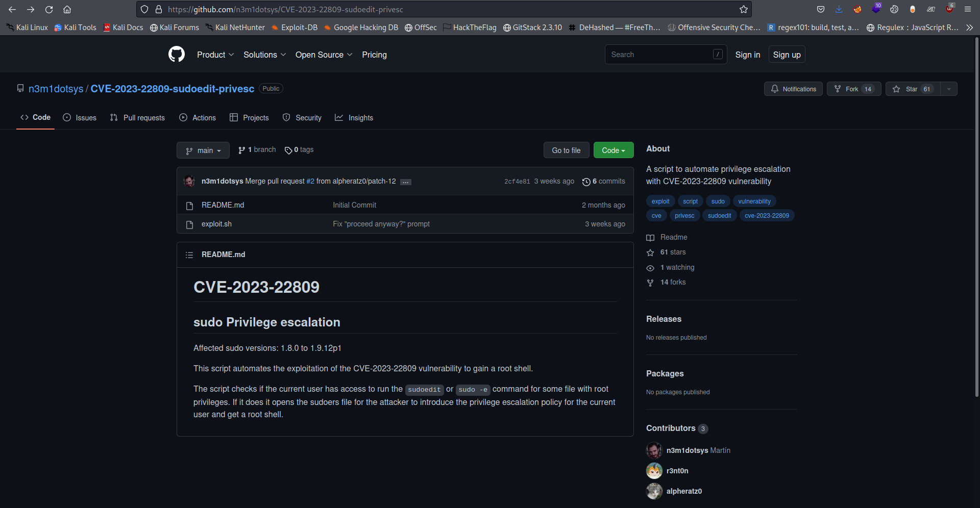980x508 pixels.
Task: Expand the Solutions menu
Action: click(x=264, y=55)
